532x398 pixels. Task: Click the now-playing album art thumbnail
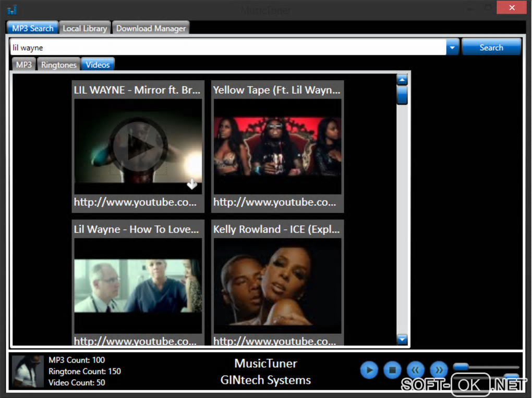point(28,371)
